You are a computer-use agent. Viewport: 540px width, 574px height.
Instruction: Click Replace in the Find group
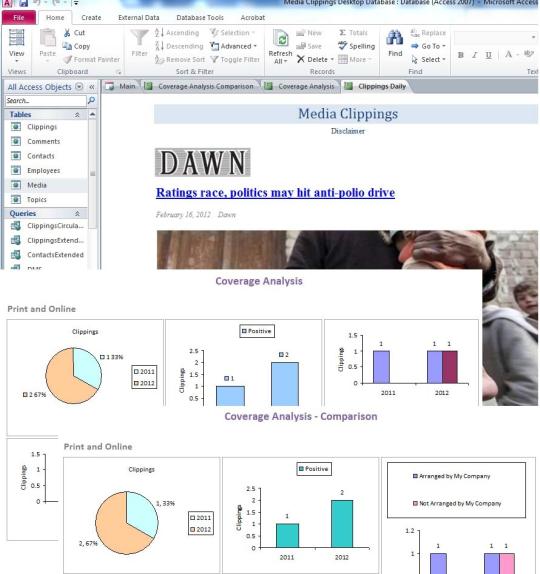pos(428,33)
